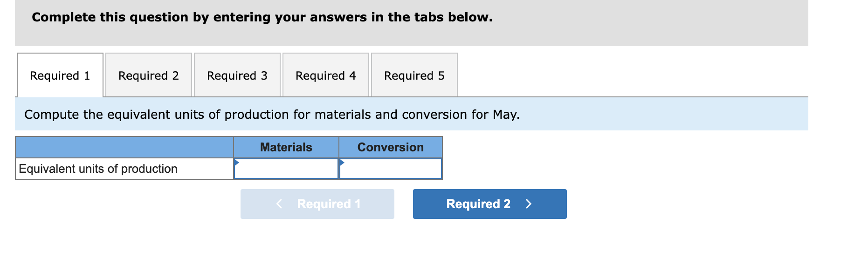Click the blue corner marker in Materials cell
868x272 pixels.
(x=237, y=162)
